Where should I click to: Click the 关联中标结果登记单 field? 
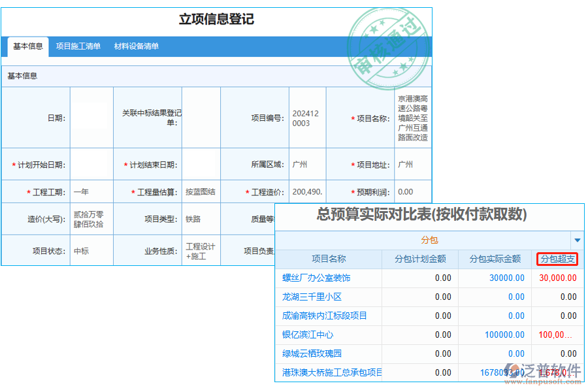203,118
